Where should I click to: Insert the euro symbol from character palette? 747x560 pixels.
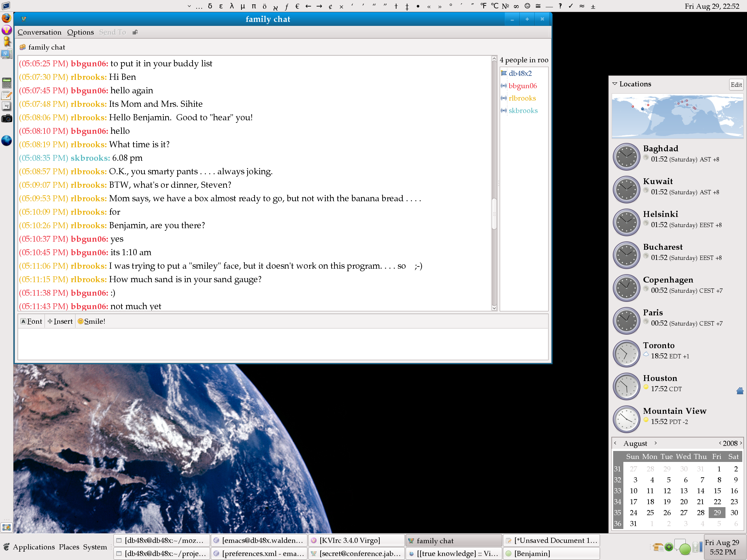pyautogui.click(x=297, y=6)
